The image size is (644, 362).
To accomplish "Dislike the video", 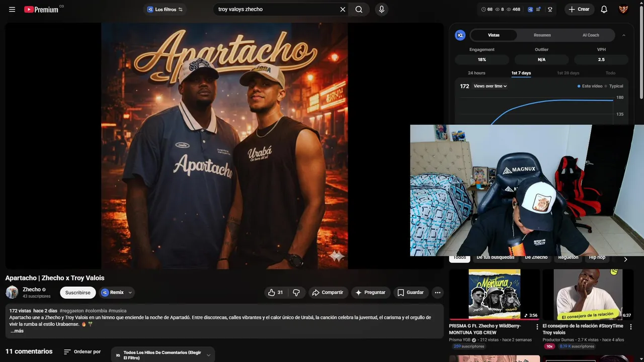I will (x=296, y=293).
